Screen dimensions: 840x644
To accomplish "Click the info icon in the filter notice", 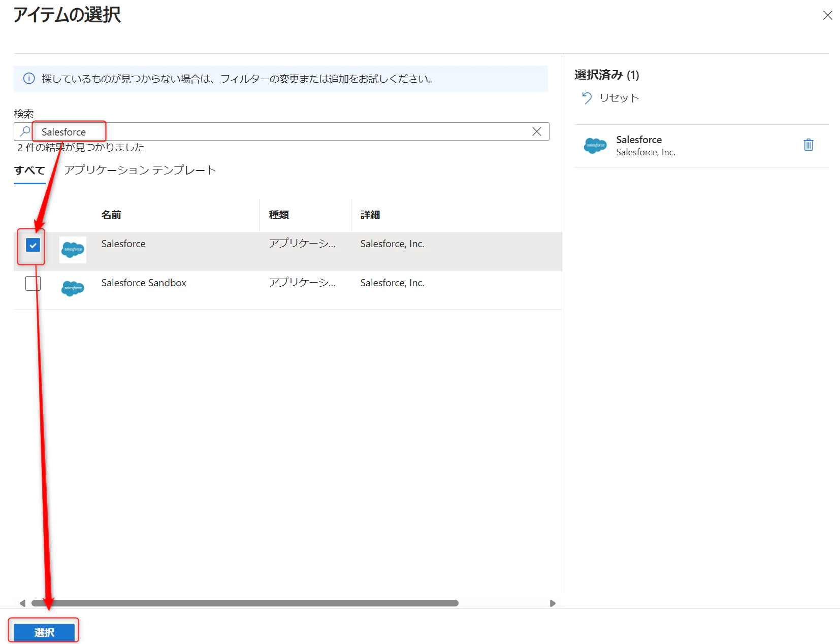I will (x=29, y=79).
